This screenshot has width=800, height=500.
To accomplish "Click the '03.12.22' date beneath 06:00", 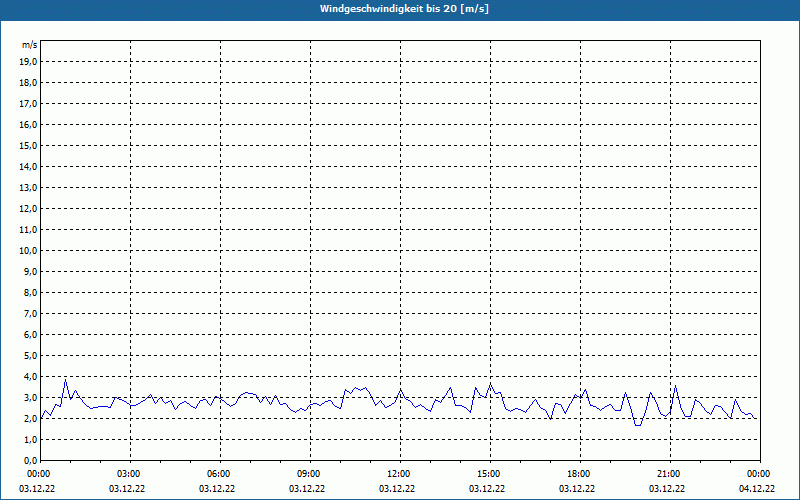I will click(x=217, y=489).
